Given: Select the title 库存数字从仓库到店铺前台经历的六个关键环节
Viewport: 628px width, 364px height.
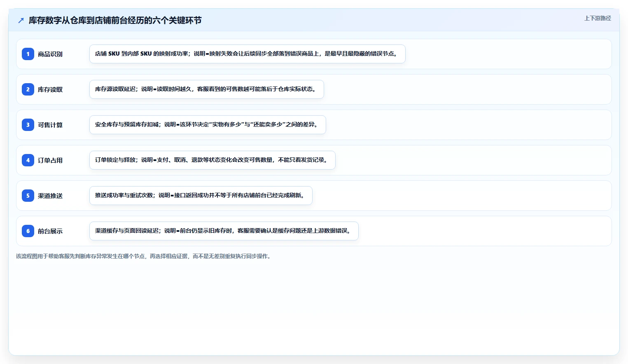Looking at the screenshot, I should 115,20.
